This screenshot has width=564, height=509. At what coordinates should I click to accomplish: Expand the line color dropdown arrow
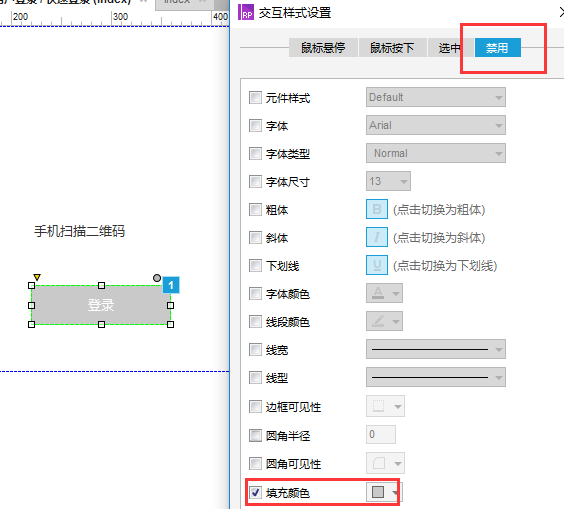click(396, 322)
